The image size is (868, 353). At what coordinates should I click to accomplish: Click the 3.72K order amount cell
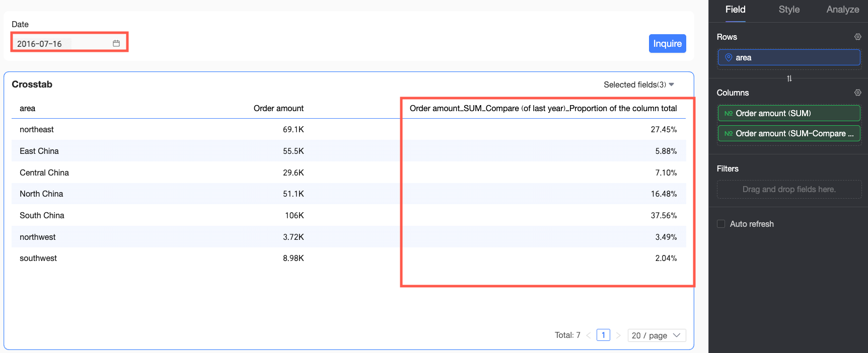pos(293,237)
